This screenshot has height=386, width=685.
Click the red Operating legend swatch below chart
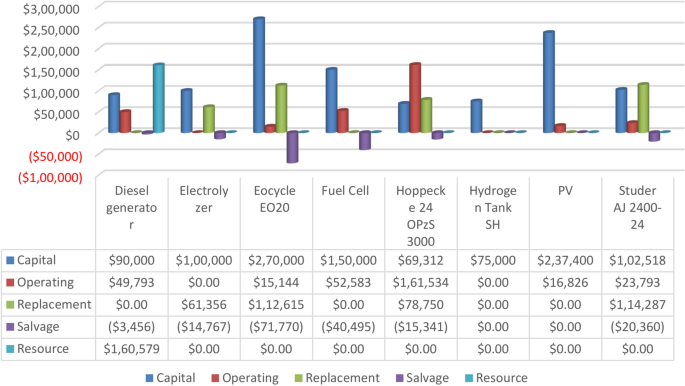pos(215,378)
